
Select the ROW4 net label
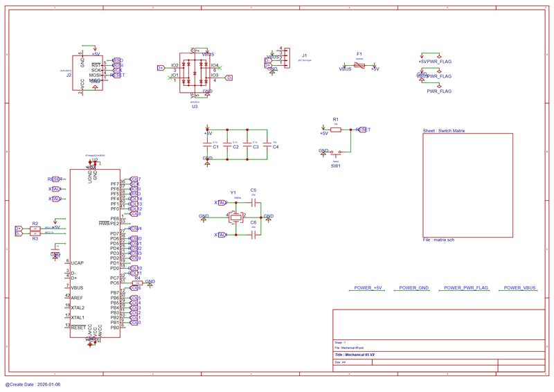[x=134, y=229]
